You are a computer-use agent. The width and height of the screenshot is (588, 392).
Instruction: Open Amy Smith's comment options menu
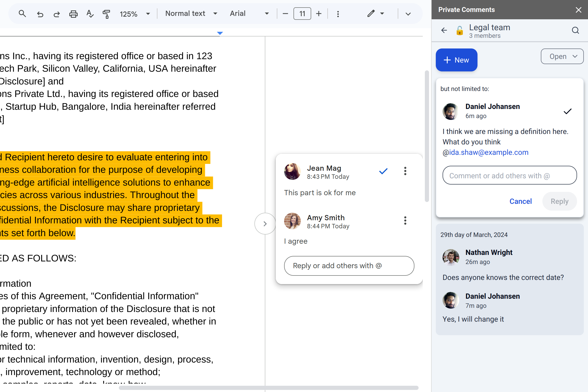pos(405,220)
